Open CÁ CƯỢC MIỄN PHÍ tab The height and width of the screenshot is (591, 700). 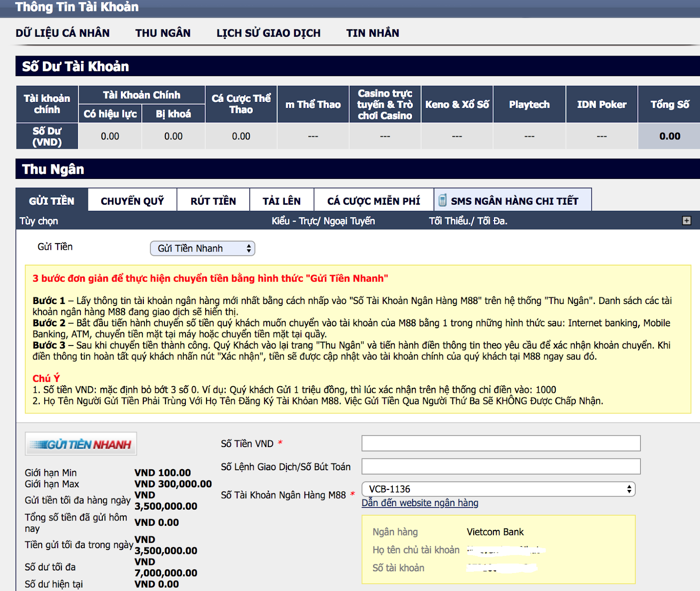[374, 200]
